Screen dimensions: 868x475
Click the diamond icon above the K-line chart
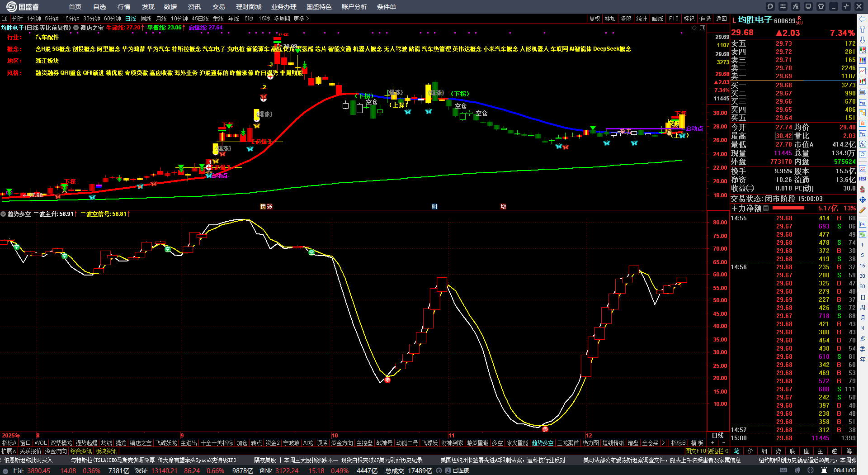694,28
